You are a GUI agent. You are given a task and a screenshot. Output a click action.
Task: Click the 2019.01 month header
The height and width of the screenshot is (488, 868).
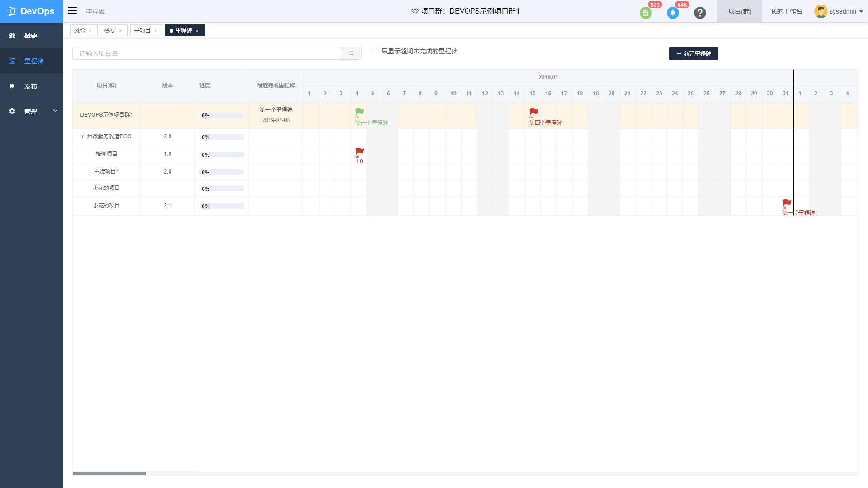tap(548, 77)
